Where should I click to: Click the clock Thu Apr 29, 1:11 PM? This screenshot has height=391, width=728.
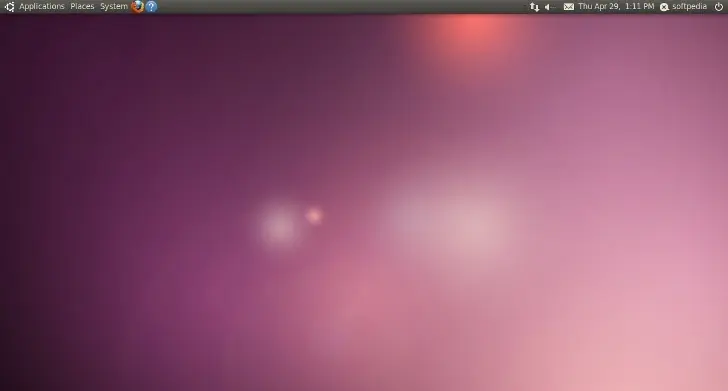click(616, 7)
